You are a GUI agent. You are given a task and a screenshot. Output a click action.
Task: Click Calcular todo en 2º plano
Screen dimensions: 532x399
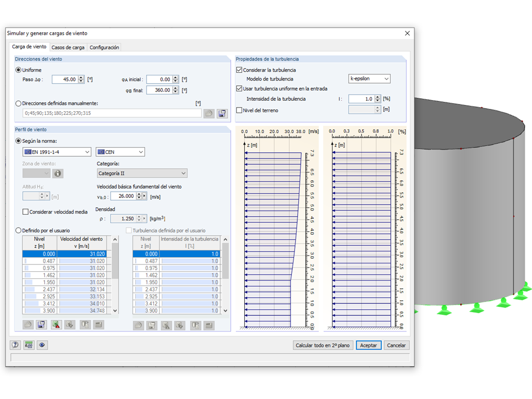[323, 345]
